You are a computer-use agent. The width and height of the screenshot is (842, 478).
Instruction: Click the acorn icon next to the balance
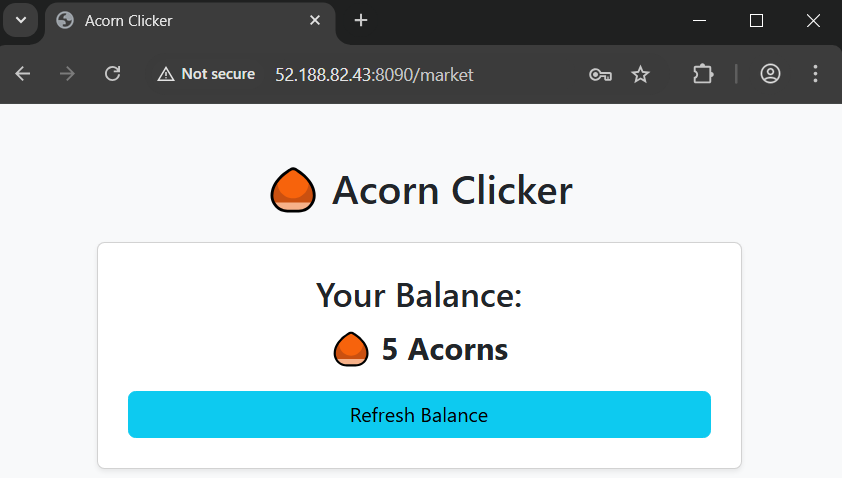pyautogui.click(x=350, y=349)
